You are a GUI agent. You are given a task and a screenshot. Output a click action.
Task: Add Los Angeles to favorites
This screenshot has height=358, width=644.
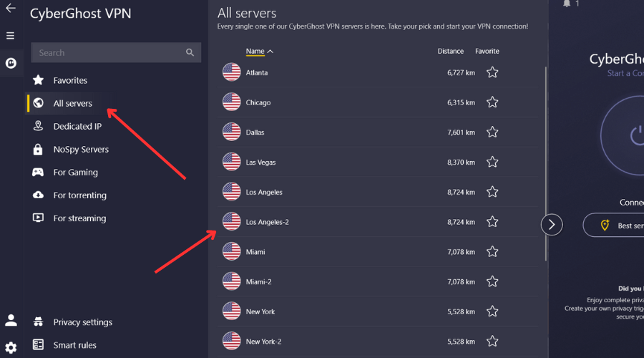coord(492,192)
